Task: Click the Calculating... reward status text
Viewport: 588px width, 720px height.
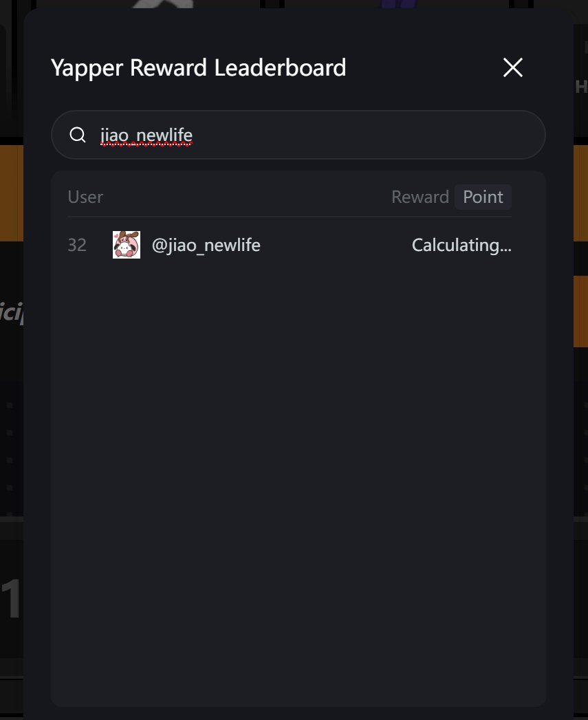Action: click(461, 246)
